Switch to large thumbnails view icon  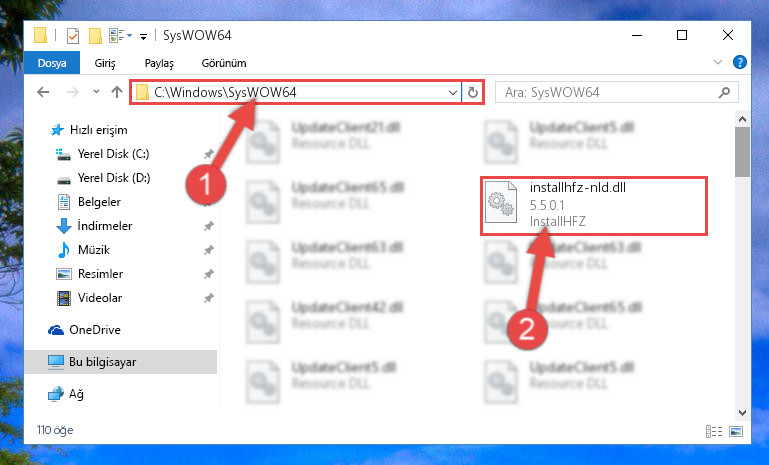(x=736, y=431)
